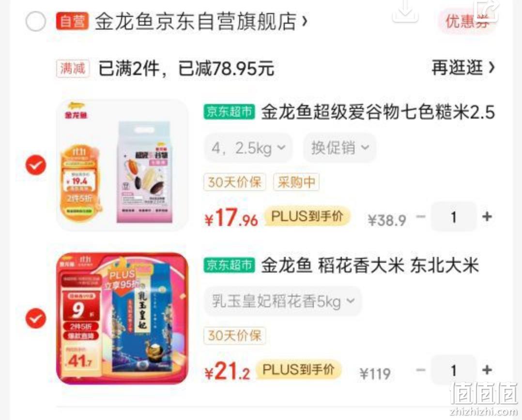
Task: Open the 乳玉皇妃 rice product thumbnail
Action: coord(123,318)
